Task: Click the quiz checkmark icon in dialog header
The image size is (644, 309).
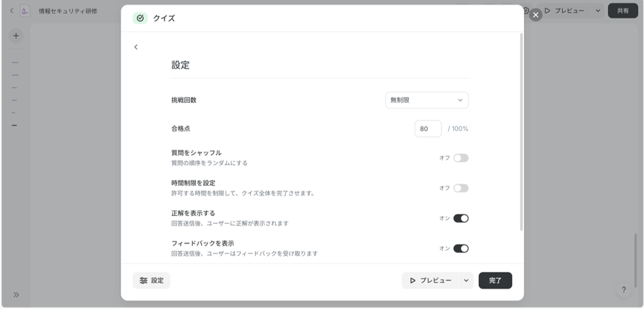Action: point(140,18)
